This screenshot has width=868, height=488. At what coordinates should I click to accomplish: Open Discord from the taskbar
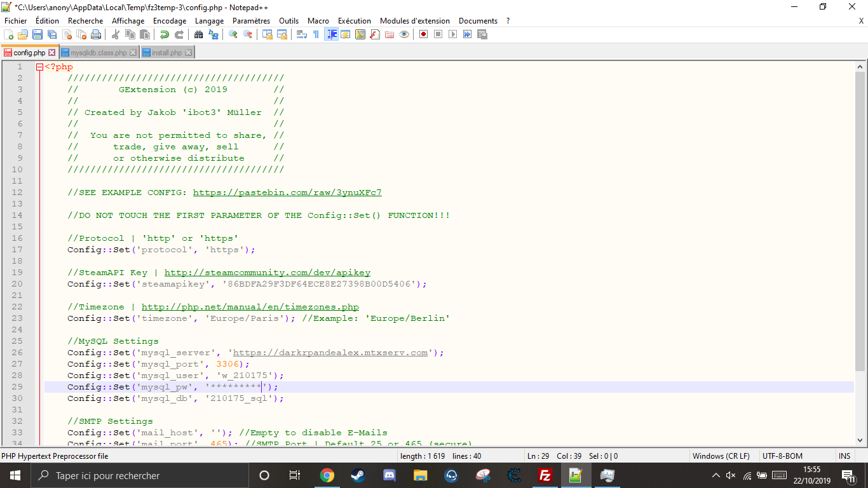389,475
